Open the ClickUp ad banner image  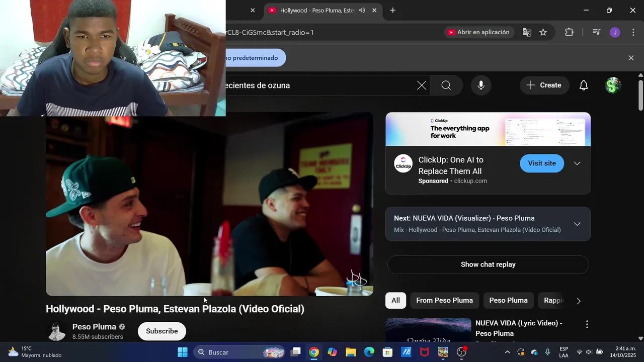[488, 129]
